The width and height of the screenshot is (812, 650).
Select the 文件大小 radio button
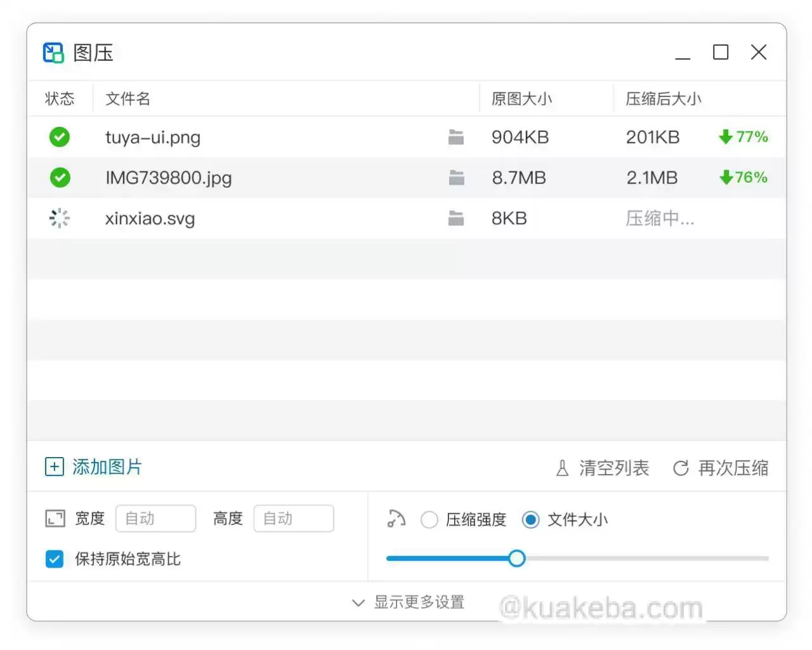coord(531,519)
